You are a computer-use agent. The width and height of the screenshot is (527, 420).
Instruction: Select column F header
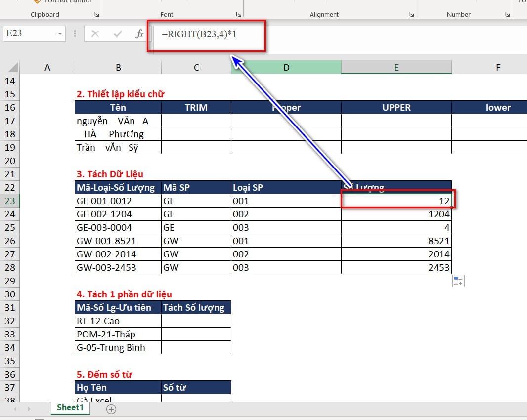(x=498, y=68)
